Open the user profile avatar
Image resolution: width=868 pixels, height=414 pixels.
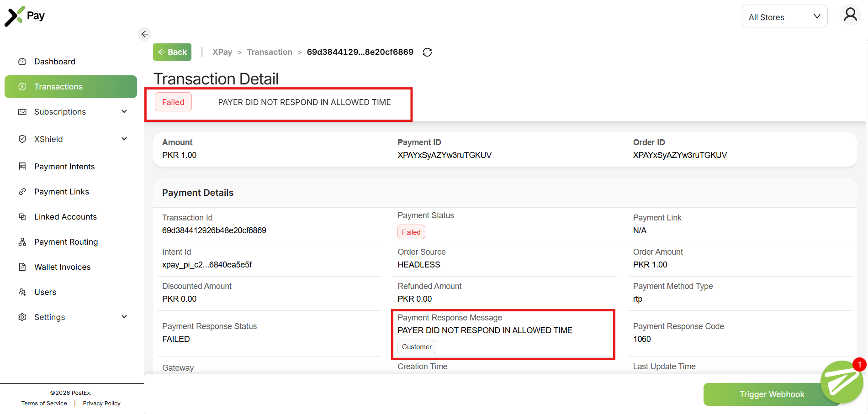(850, 15)
